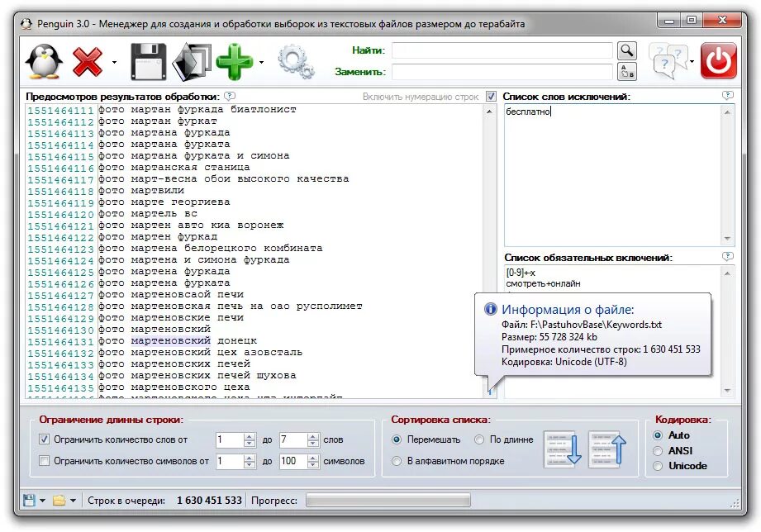Select the Auto encoding radio button
The image size is (761, 532).
(658, 435)
